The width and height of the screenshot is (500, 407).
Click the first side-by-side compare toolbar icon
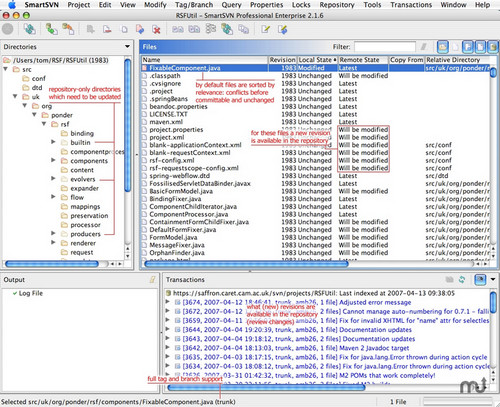pos(178,29)
